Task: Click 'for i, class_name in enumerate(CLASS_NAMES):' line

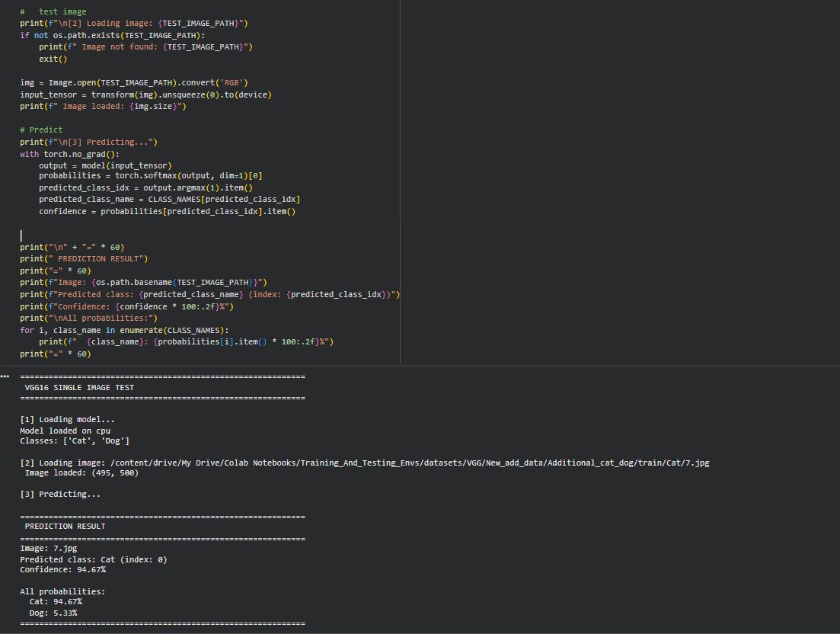Action: click(x=124, y=331)
